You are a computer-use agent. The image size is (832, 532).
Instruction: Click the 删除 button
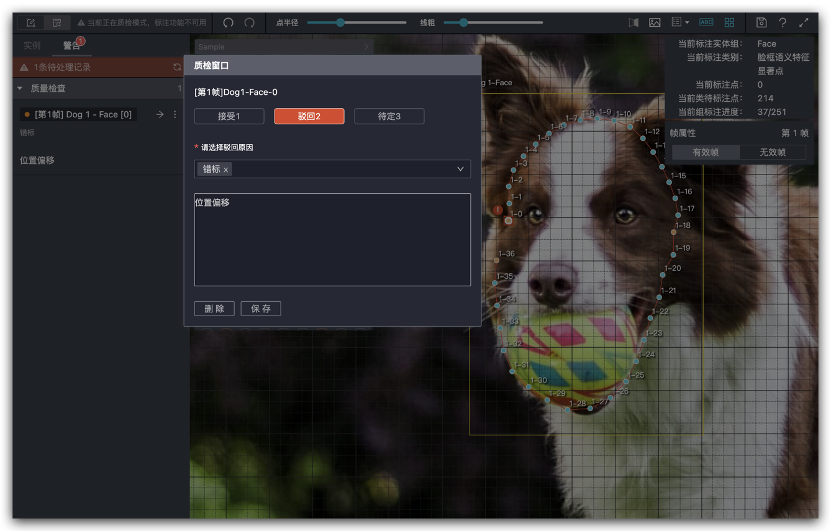tap(214, 309)
